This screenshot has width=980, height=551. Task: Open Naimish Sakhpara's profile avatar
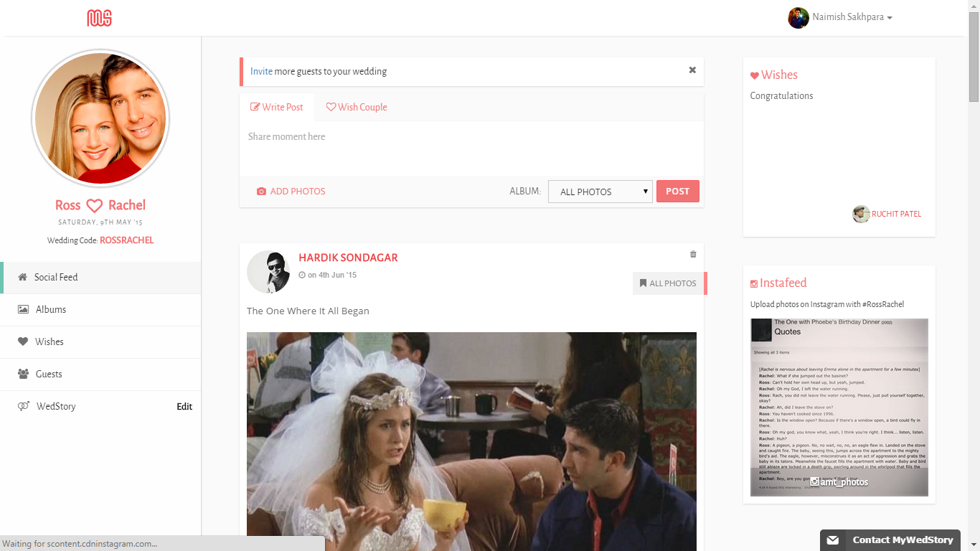[798, 18]
